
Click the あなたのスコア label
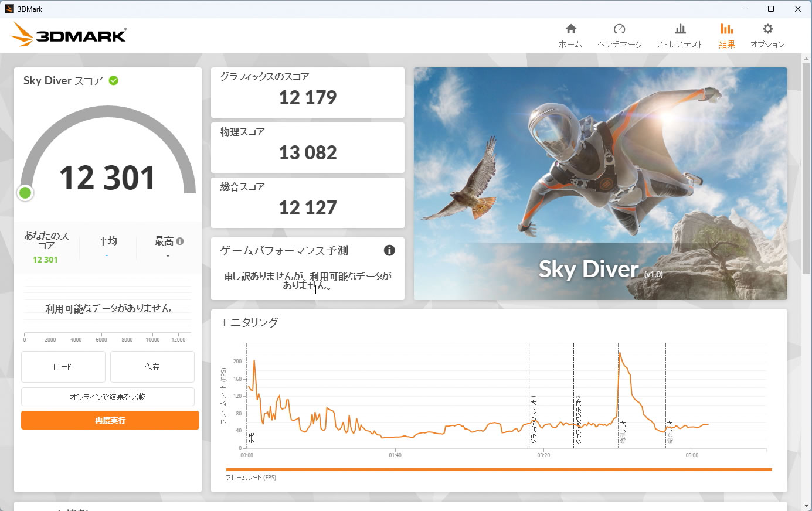[x=46, y=240]
